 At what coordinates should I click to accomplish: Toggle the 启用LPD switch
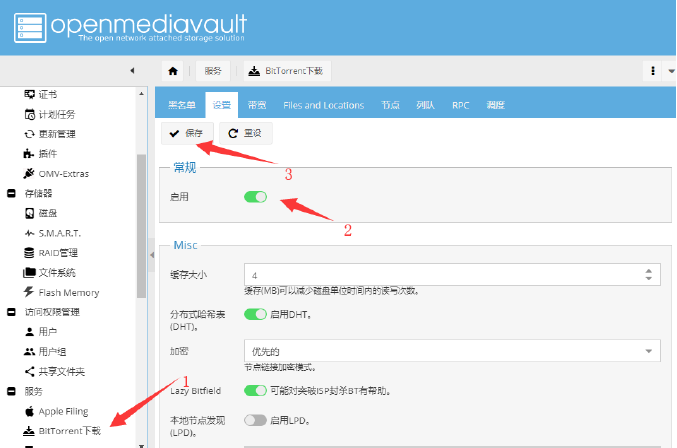256,420
